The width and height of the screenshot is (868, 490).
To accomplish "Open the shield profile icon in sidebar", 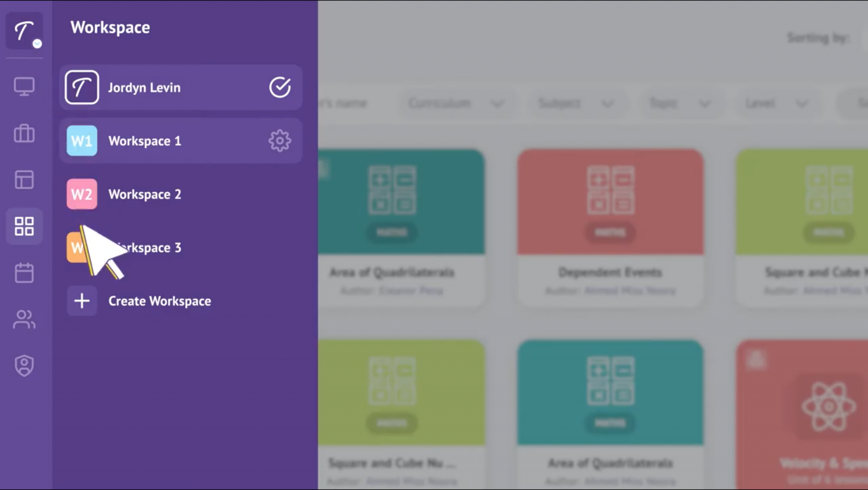I will (24, 366).
